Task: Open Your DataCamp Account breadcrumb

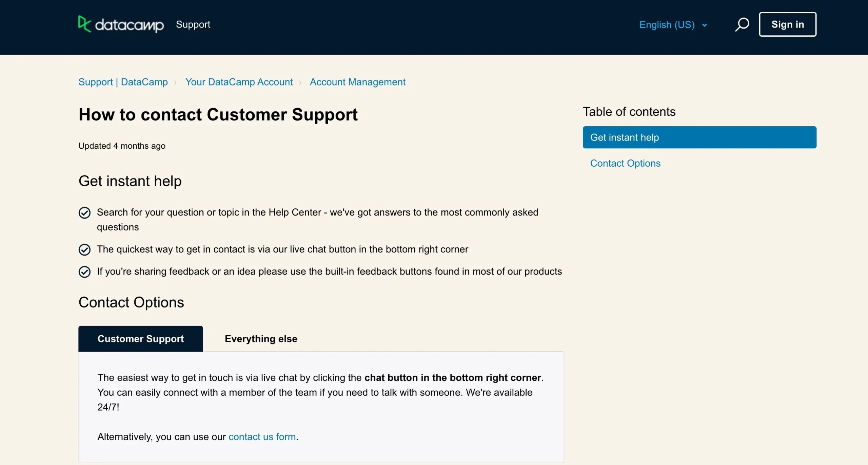Action: pyautogui.click(x=239, y=82)
